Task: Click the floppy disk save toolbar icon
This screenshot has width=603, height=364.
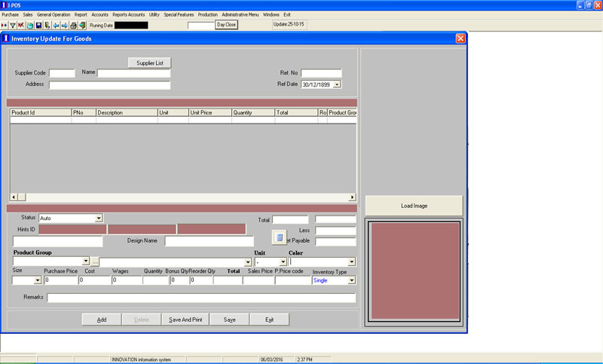Action: pyautogui.click(x=38, y=26)
